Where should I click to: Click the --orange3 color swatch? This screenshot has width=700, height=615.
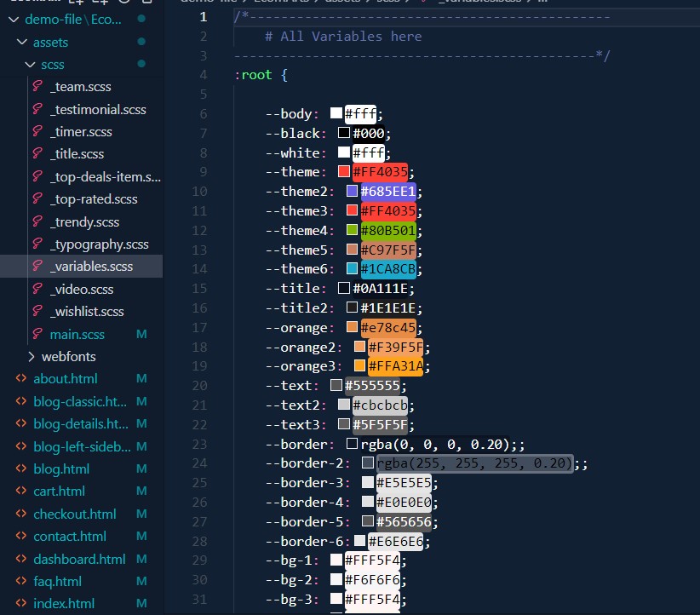[x=359, y=366]
